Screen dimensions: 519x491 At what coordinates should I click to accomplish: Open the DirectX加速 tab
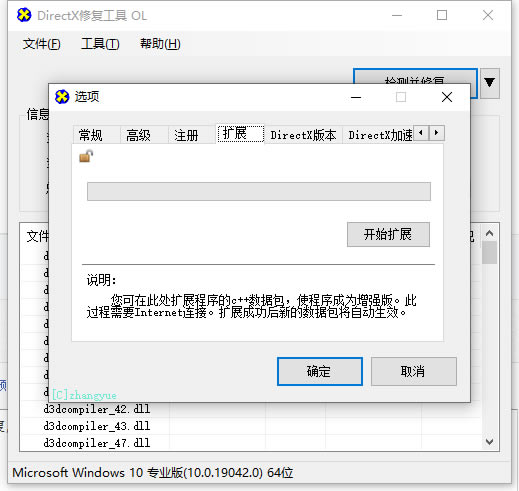point(379,135)
